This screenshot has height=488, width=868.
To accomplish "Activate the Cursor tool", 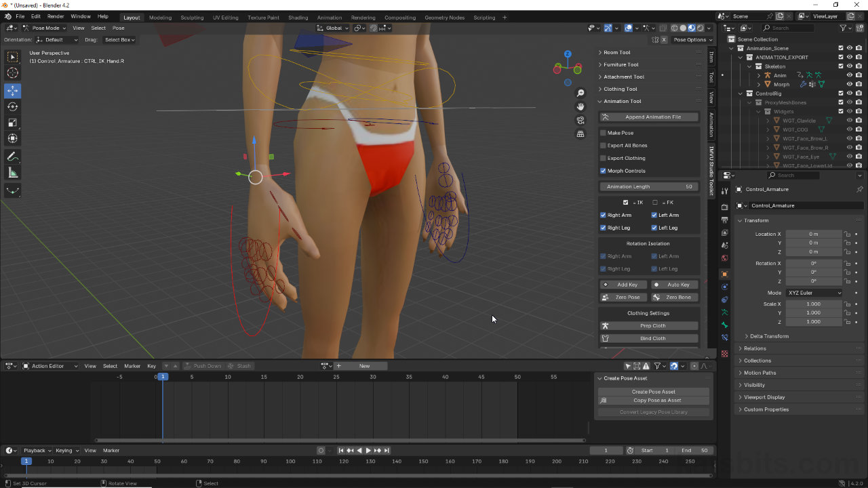I will coord(12,73).
